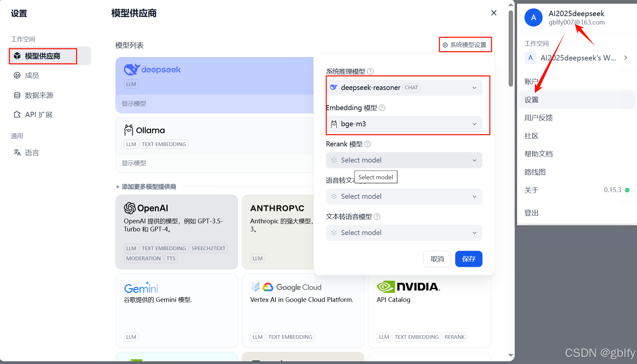Expand DeepSeek's 显示模型 list

[134, 104]
